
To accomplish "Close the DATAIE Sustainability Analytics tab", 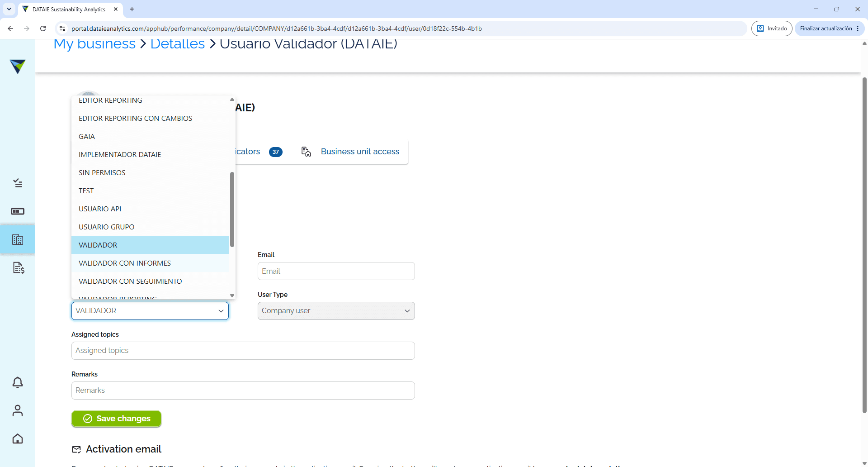I will 116,9.
